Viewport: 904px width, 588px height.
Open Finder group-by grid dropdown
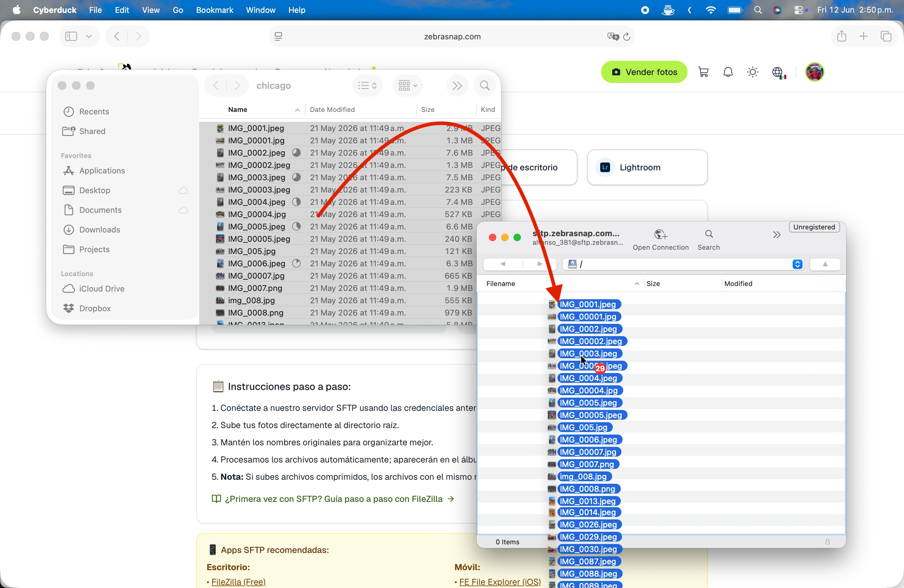coord(407,85)
